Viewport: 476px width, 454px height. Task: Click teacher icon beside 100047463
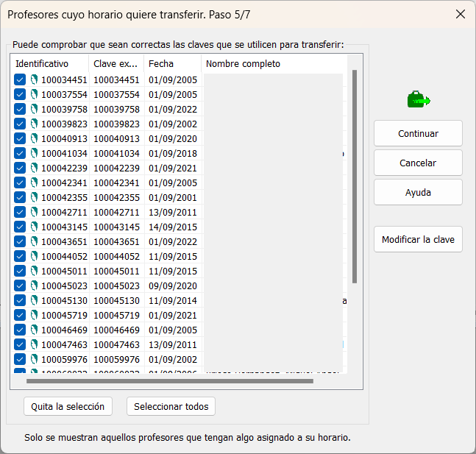click(x=34, y=344)
